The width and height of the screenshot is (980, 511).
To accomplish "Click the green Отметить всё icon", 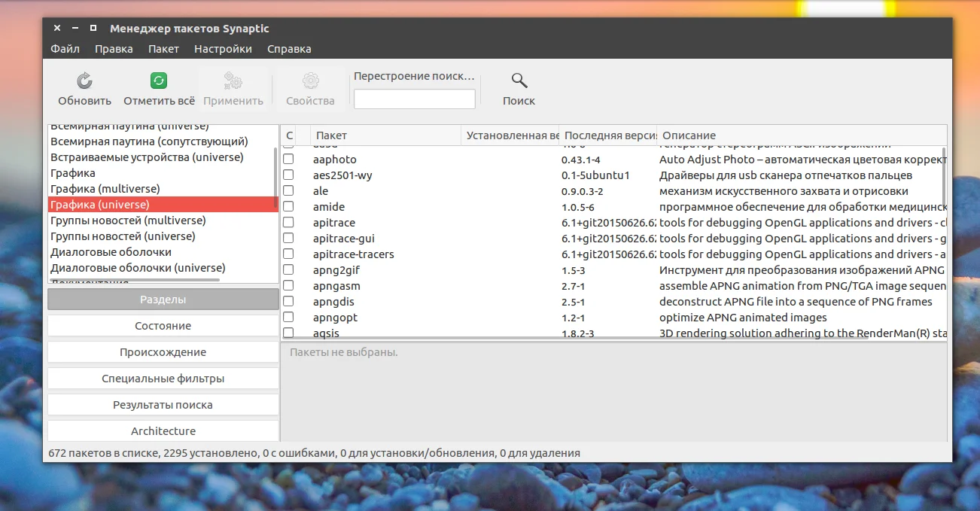I will pyautogui.click(x=159, y=81).
